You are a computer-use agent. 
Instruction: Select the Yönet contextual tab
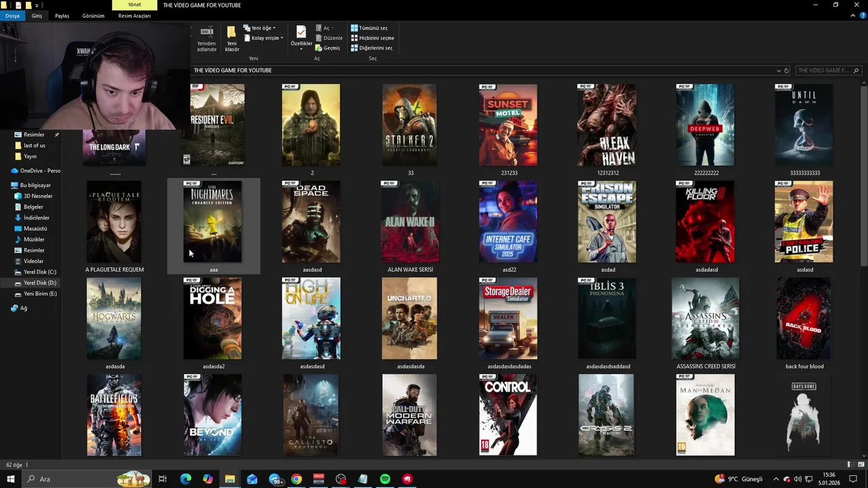pyautogui.click(x=135, y=5)
